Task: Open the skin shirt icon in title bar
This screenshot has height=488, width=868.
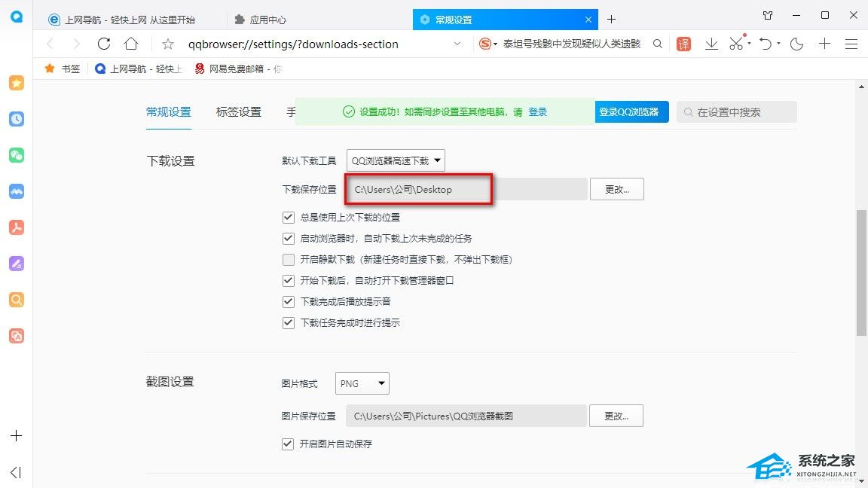Action: [x=768, y=16]
